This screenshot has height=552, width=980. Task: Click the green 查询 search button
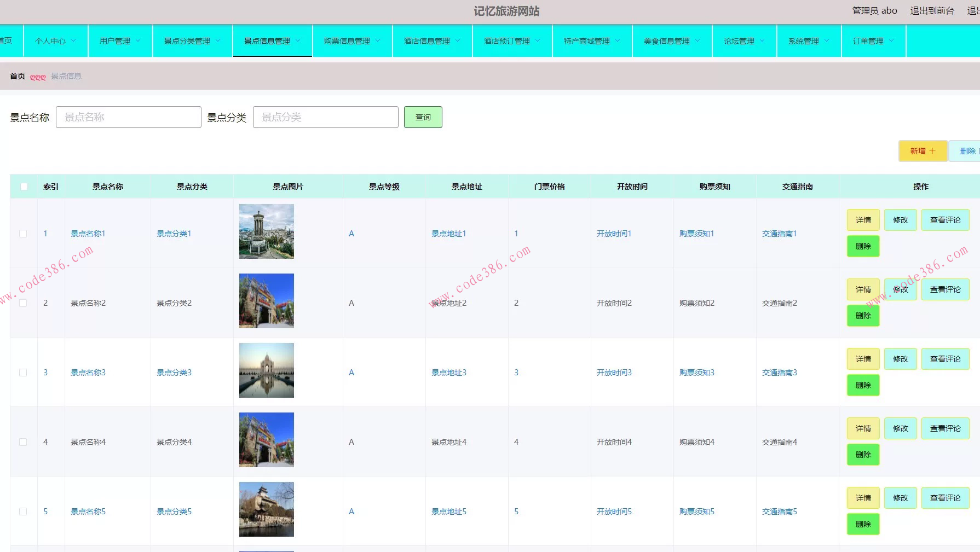click(423, 117)
